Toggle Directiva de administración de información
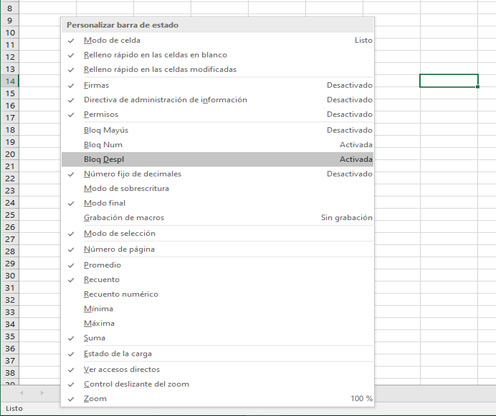 [x=218, y=100]
